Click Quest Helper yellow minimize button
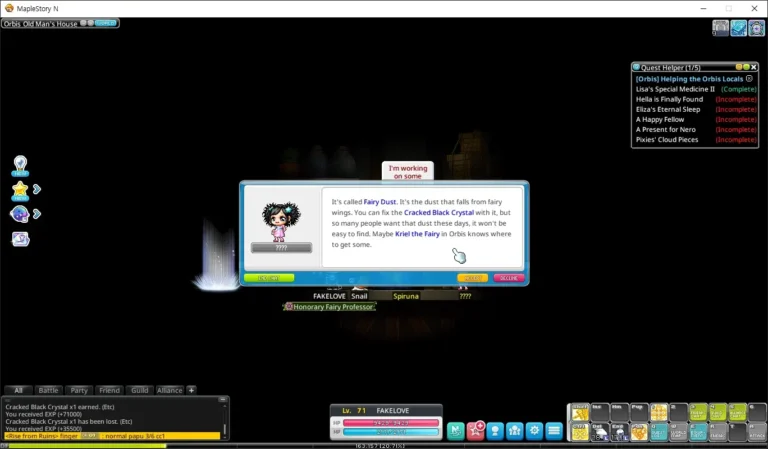Screen dimensions: 768x449 click(x=739, y=67)
